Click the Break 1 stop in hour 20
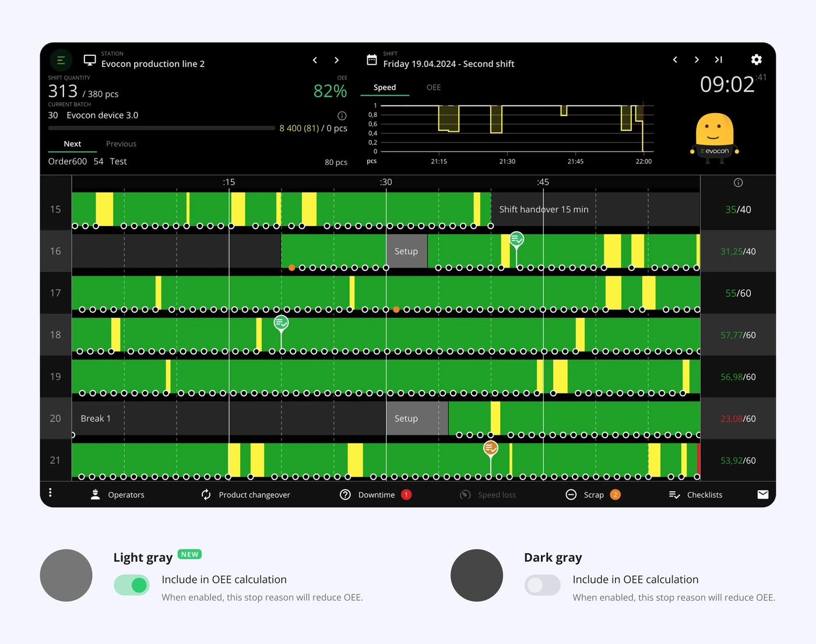This screenshot has width=816, height=644. (x=228, y=418)
